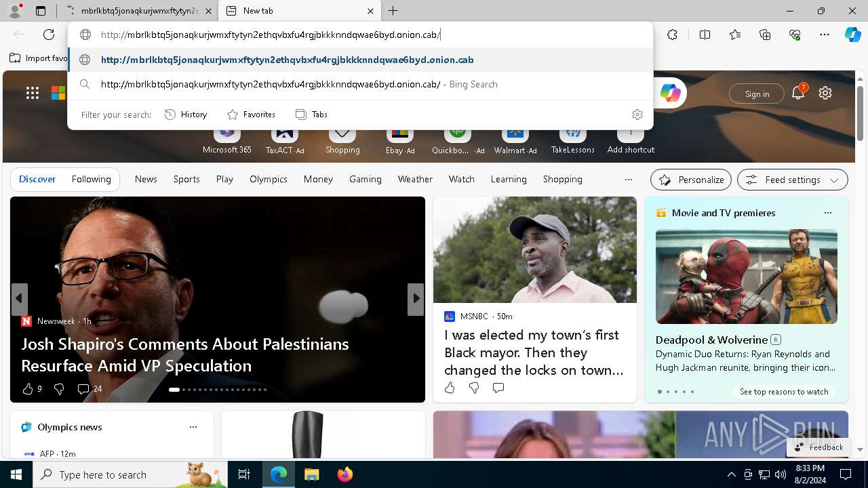Open the browser Extensions puzzle icon

click(672, 35)
